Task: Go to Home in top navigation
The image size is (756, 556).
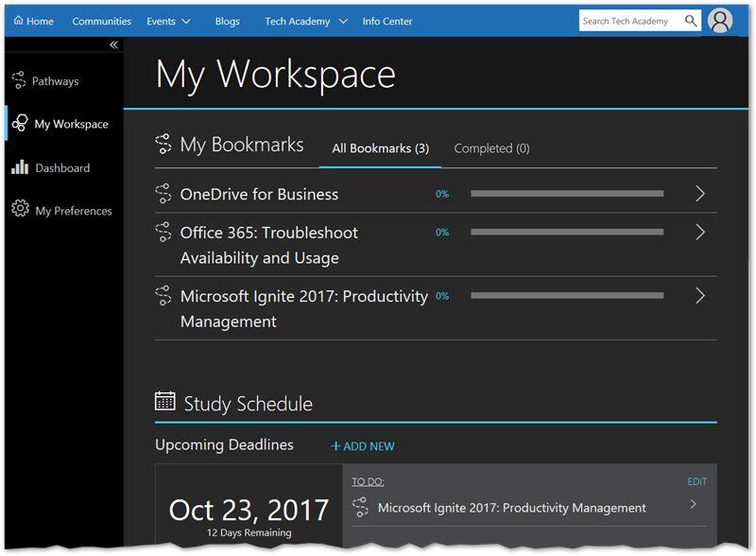Action: pos(40,21)
